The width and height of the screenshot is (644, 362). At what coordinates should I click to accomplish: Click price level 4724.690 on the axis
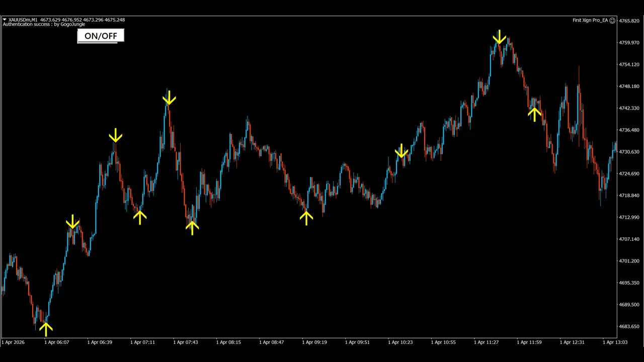[x=629, y=173]
